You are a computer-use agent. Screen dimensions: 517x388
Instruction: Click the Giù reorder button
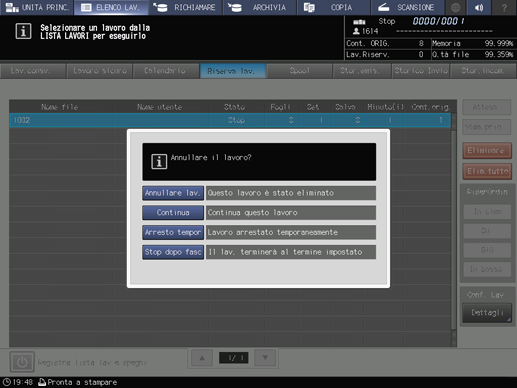point(487,250)
